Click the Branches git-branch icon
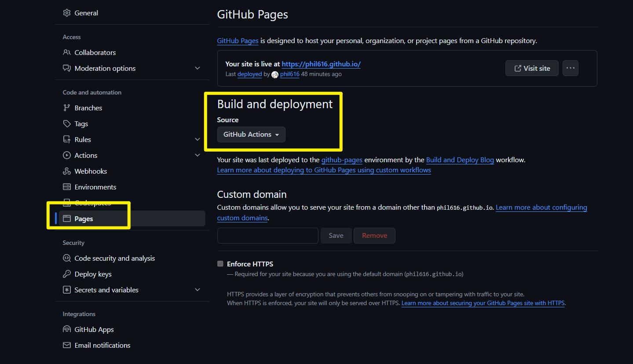 (x=67, y=108)
